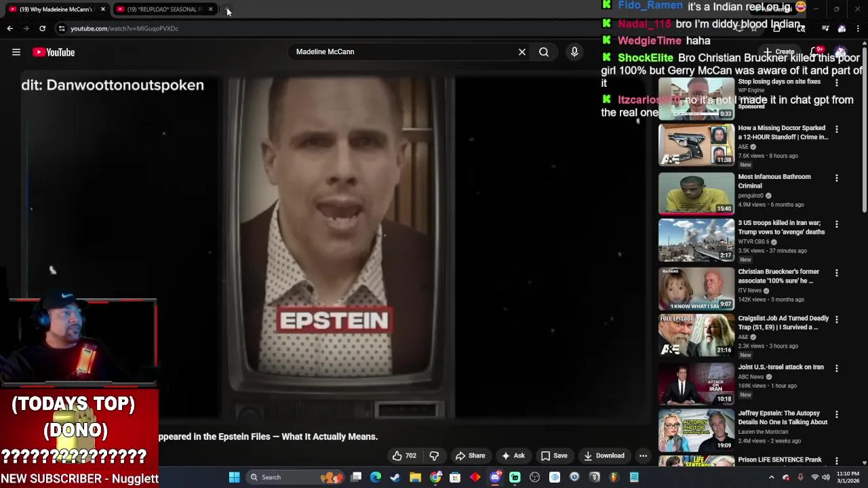The image size is (868, 488).
Task: Click the Download button
Action: tap(604, 455)
